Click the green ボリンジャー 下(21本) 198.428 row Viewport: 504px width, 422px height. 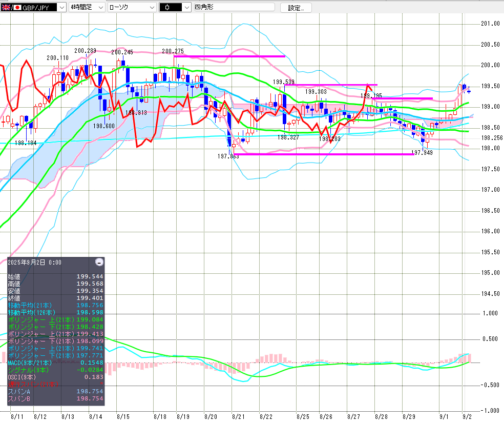56,327
